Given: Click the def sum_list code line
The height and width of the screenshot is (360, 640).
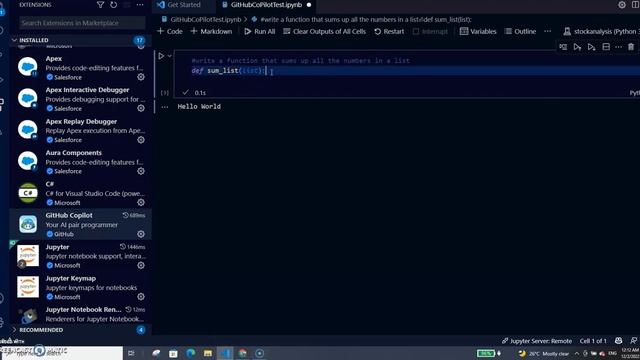Looking at the screenshot, I should click(228, 71).
